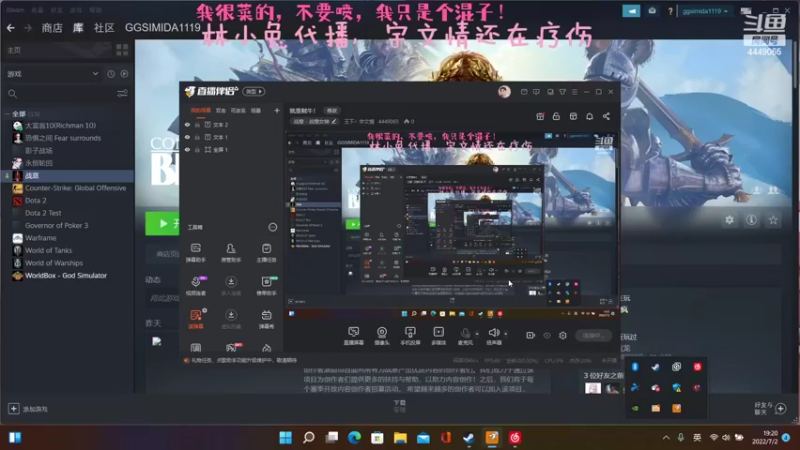
Task: Select Counter-Strike: Global Offensive in library
Action: click(x=76, y=188)
